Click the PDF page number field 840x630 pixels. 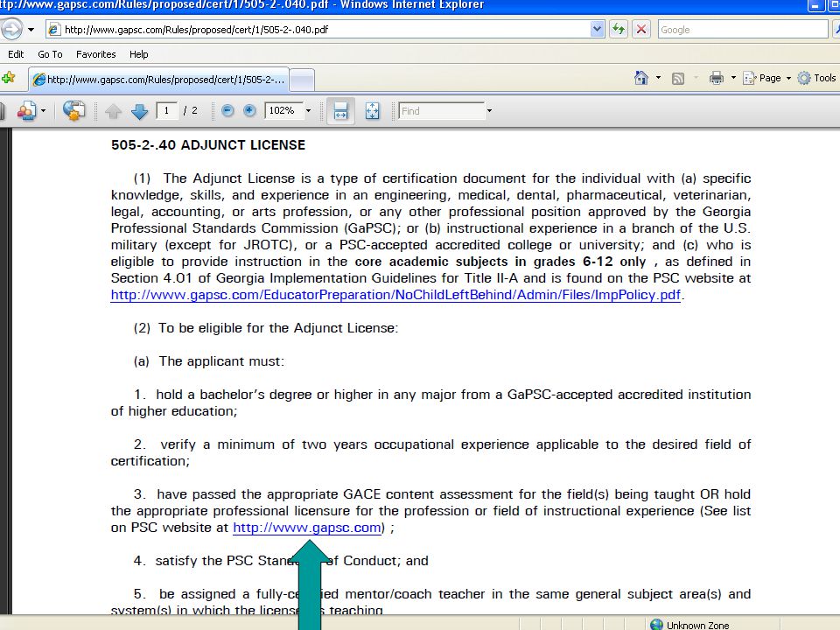click(x=166, y=111)
